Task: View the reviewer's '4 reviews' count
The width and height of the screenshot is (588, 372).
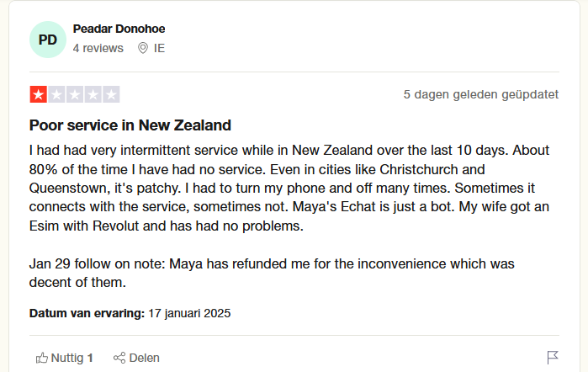Action: click(98, 48)
